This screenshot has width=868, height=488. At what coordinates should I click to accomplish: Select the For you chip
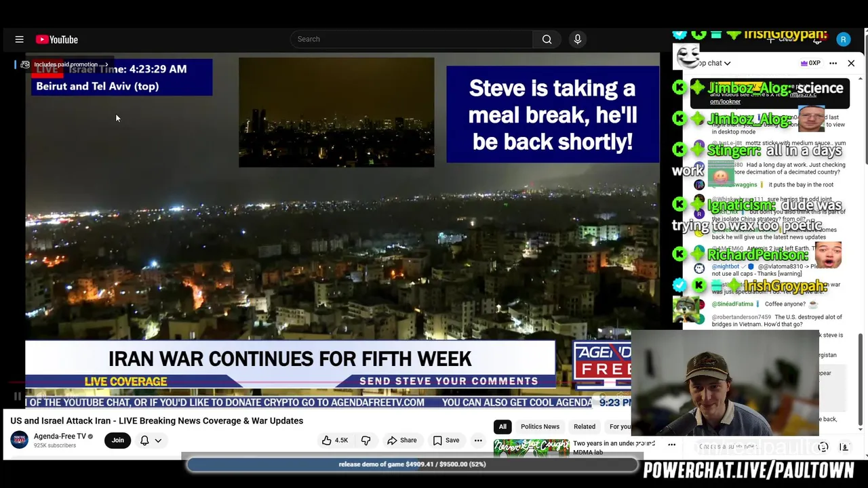[x=618, y=427]
